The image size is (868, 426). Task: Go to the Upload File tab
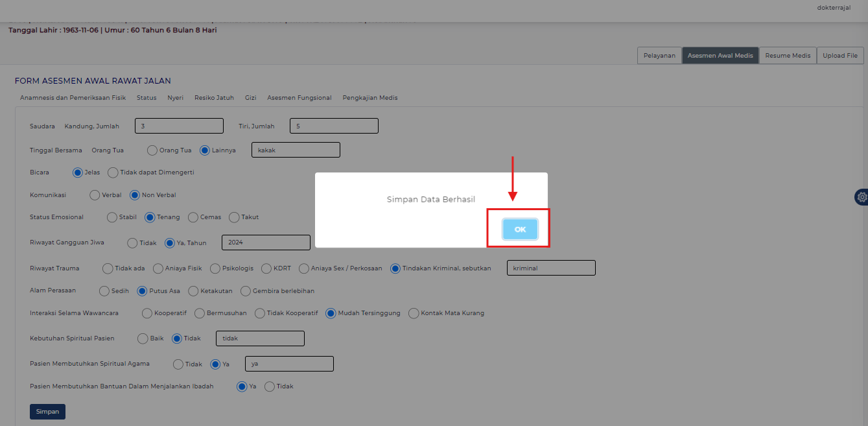(839, 56)
